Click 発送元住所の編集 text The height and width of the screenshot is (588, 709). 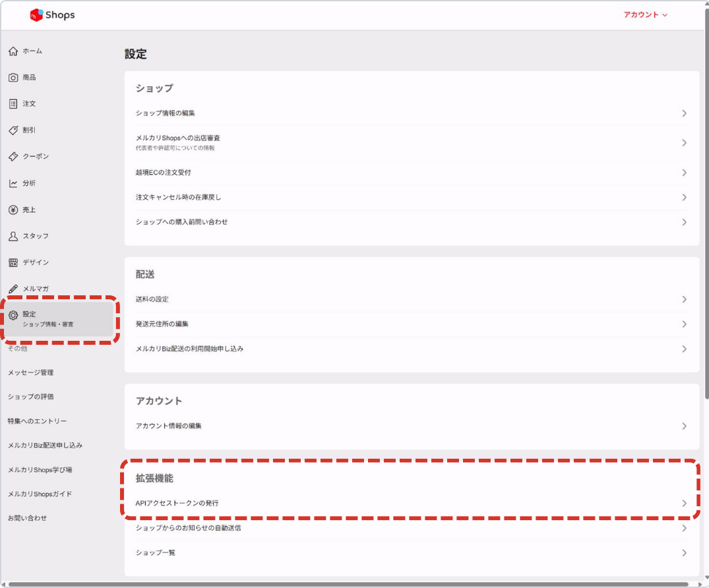pos(162,324)
